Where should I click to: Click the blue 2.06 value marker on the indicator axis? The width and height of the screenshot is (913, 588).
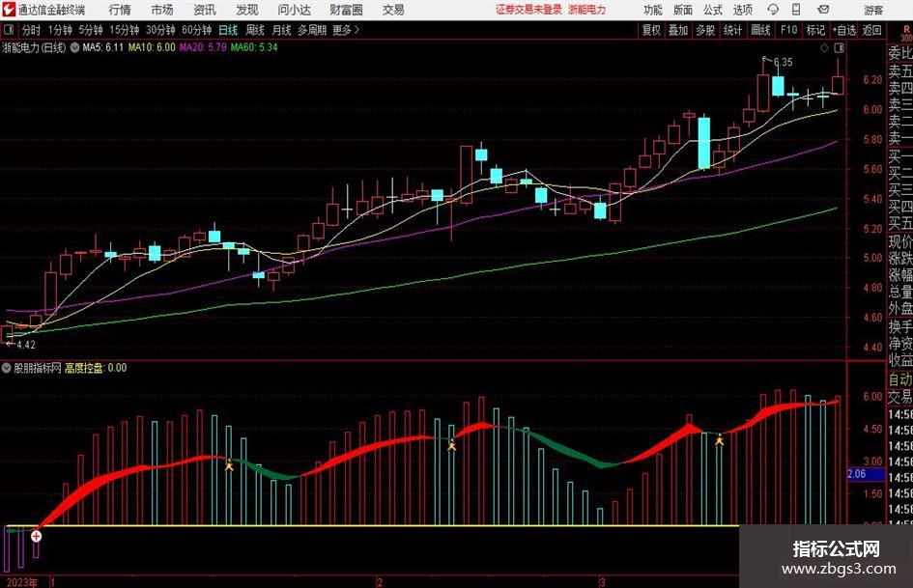coord(865,474)
